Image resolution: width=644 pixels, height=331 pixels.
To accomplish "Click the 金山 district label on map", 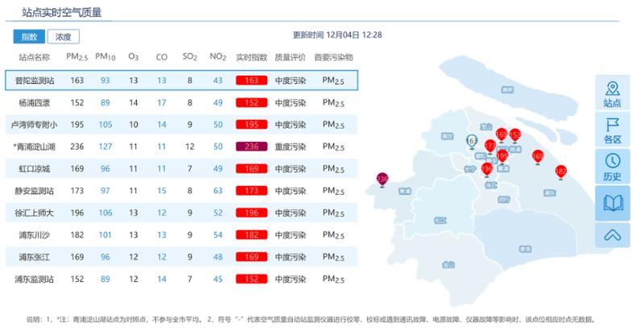I will [x=448, y=264].
